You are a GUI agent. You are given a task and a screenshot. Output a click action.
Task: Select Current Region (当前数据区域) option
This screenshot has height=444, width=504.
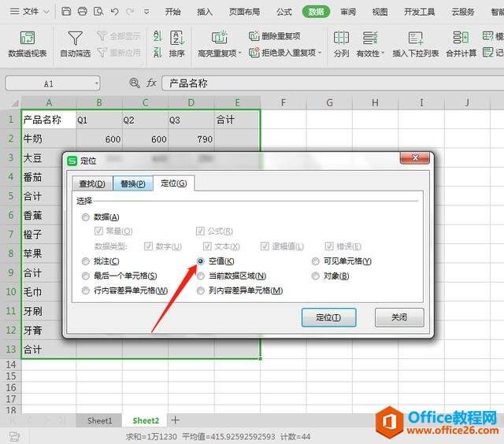200,276
